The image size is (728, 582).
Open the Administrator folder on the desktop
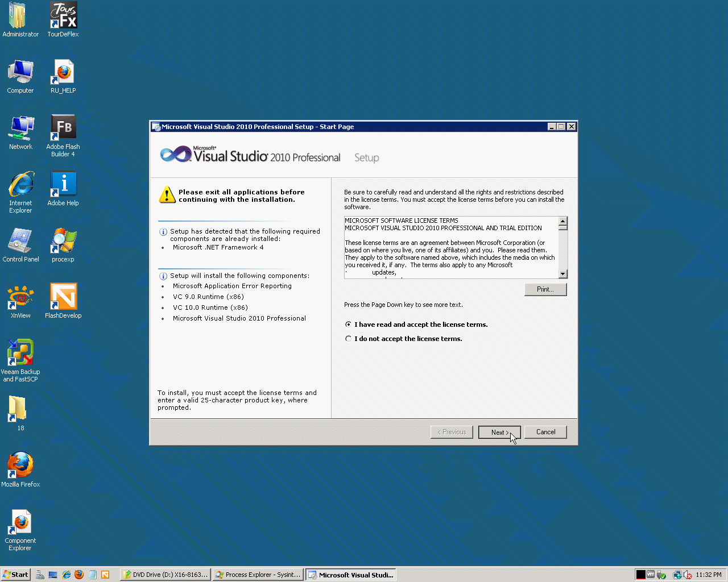click(x=20, y=20)
